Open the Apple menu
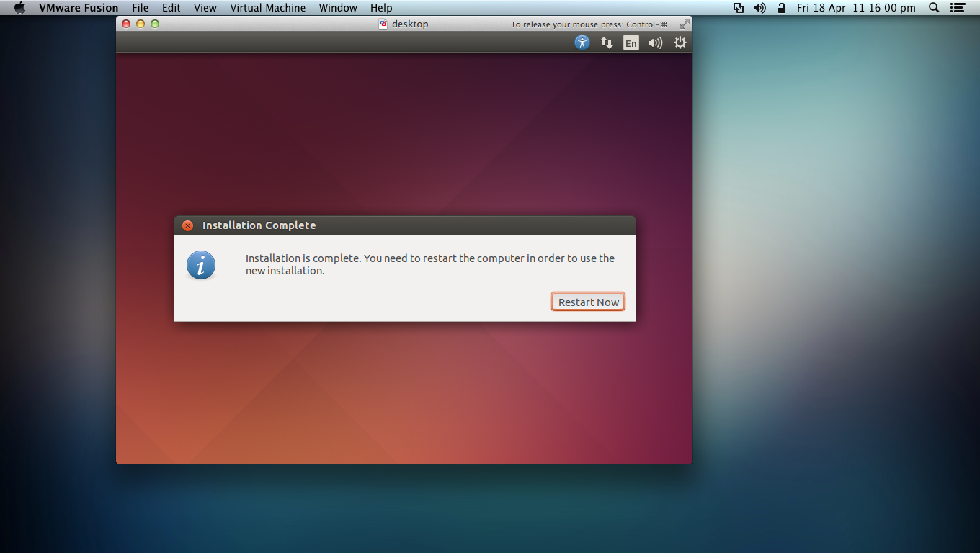 (x=19, y=8)
